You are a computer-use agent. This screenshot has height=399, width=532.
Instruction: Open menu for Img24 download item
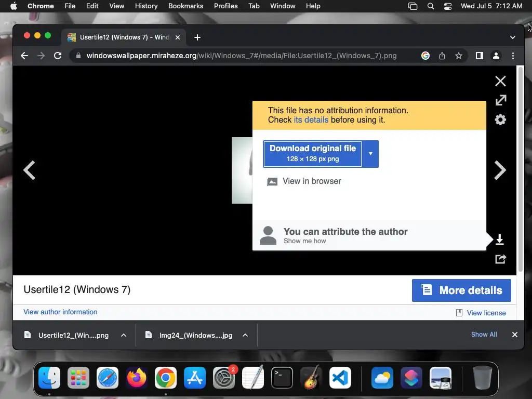[245, 335]
